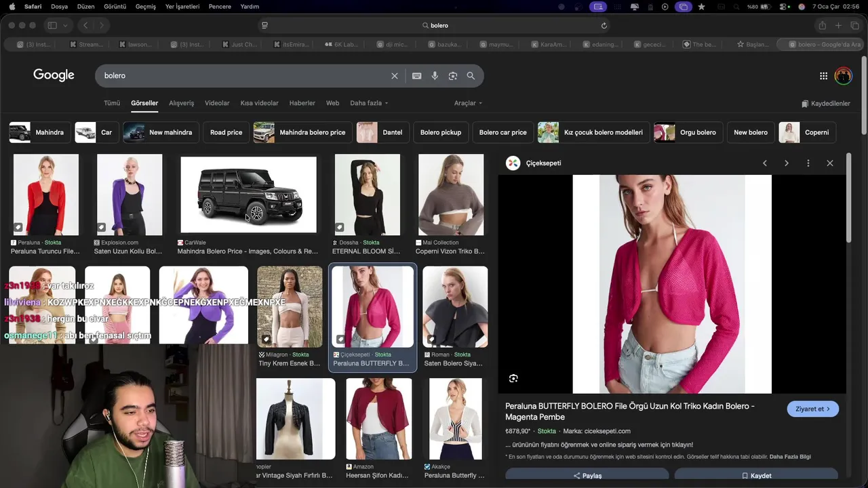Open the Web tab
The width and height of the screenshot is (868, 488).
(x=332, y=103)
